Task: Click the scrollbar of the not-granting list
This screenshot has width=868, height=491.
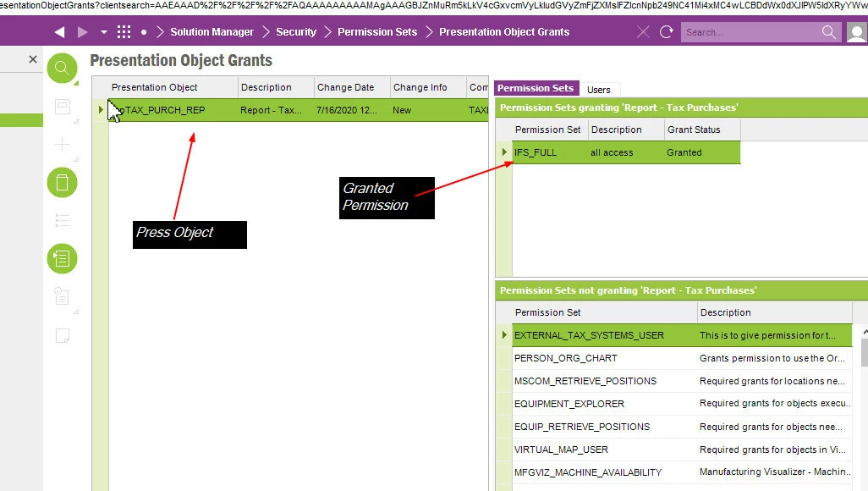Action: click(864, 353)
